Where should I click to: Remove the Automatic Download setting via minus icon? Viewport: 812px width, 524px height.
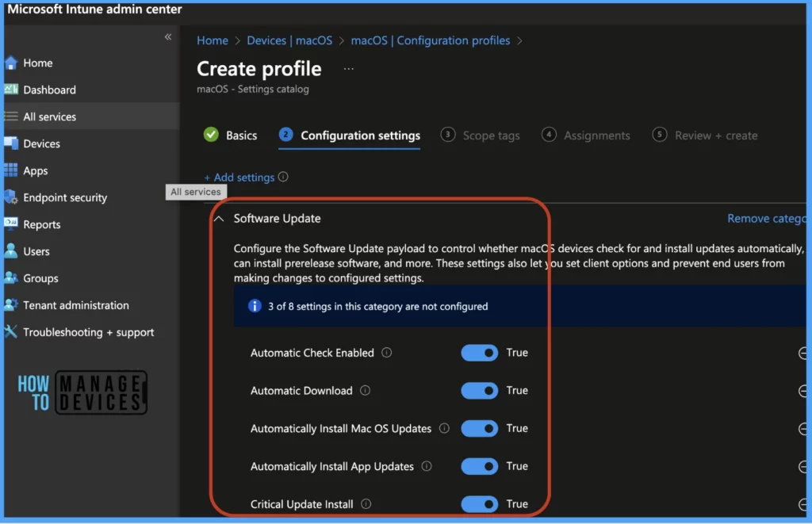pos(802,391)
